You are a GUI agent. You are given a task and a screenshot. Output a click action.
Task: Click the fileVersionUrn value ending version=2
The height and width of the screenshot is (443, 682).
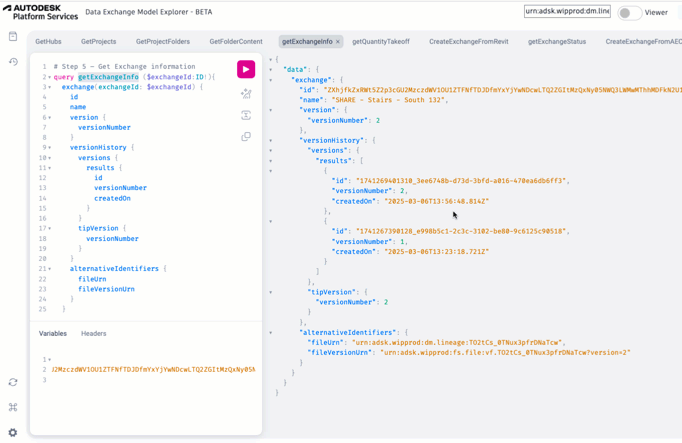coord(505,353)
